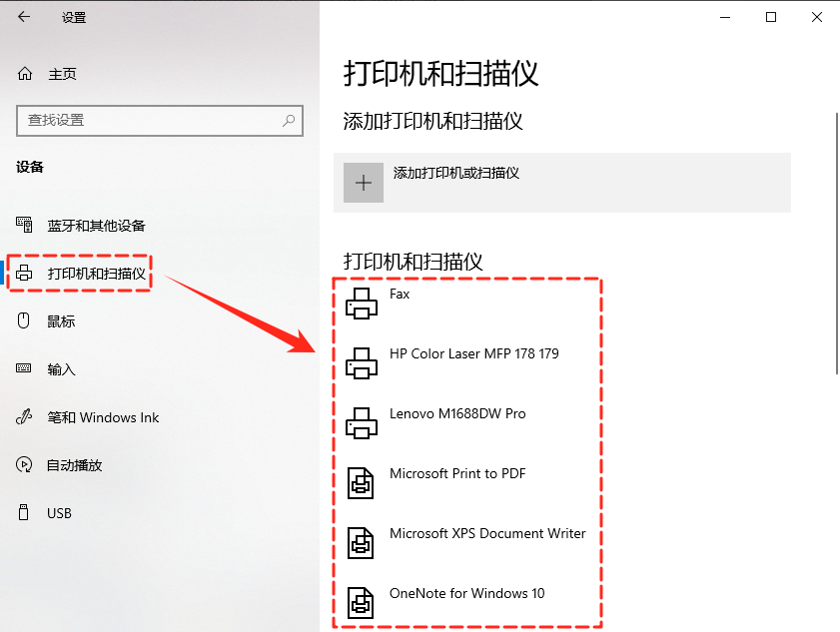Click the OneNote for Windows 10 icon
Viewport: 840px width, 632px height.
pos(361,603)
